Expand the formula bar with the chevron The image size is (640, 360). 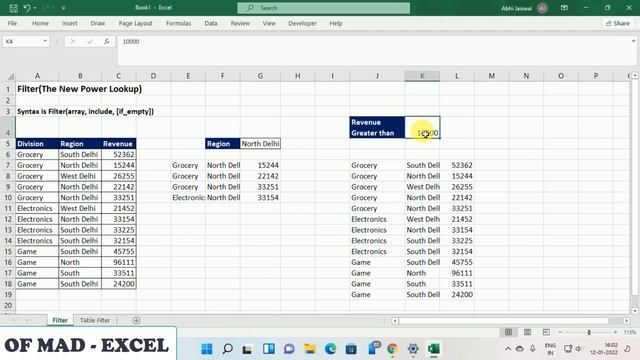tap(633, 41)
